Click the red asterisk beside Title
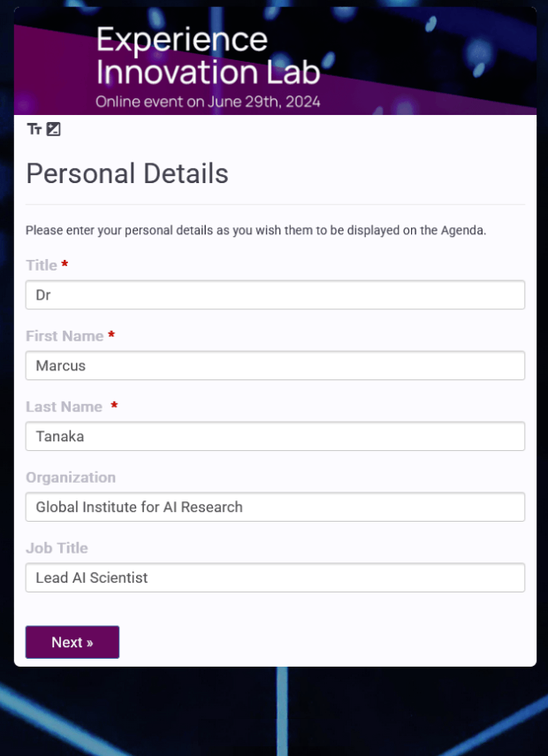Image resolution: width=548 pixels, height=756 pixels. (x=65, y=264)
